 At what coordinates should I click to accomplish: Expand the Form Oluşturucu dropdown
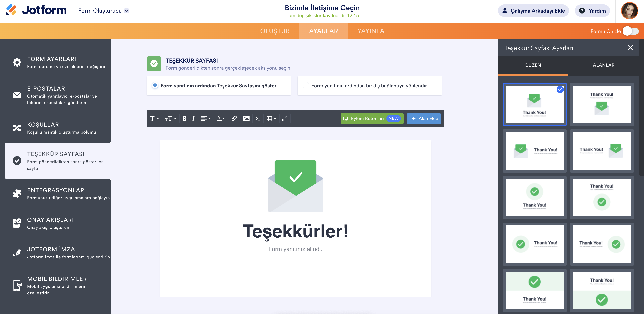[127, 10]
